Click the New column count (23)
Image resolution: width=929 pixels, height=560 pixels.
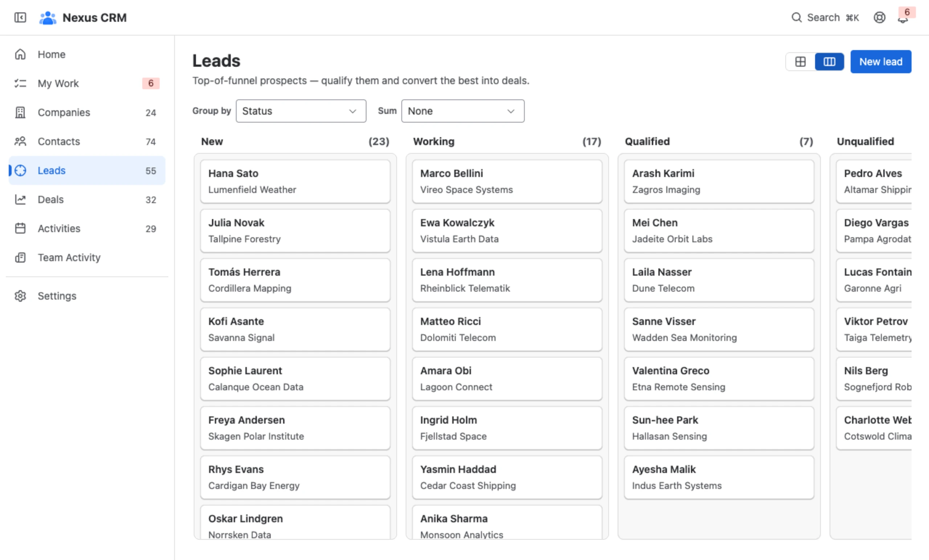(379, 141)
